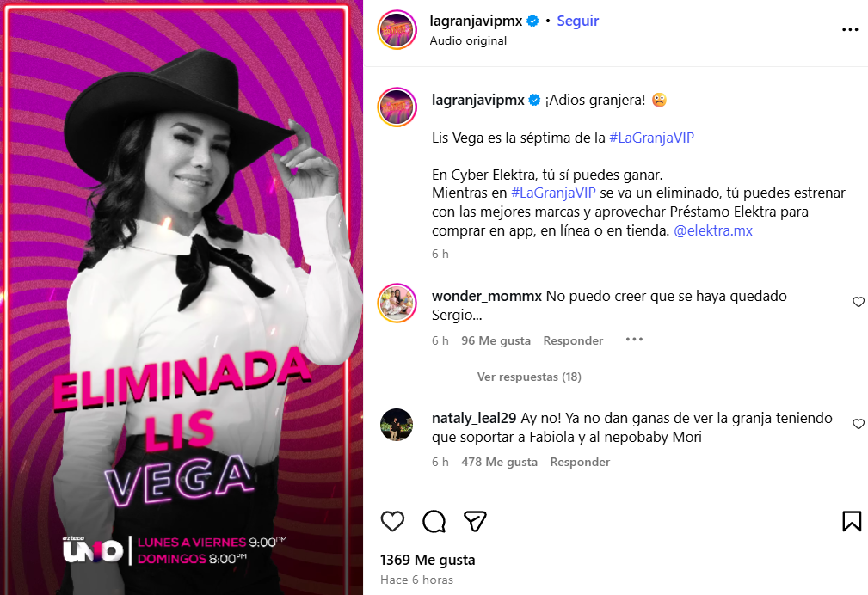Like nataly_leal29's comment heart
Screen dimensions: 868x595
[x=858, y=424]
